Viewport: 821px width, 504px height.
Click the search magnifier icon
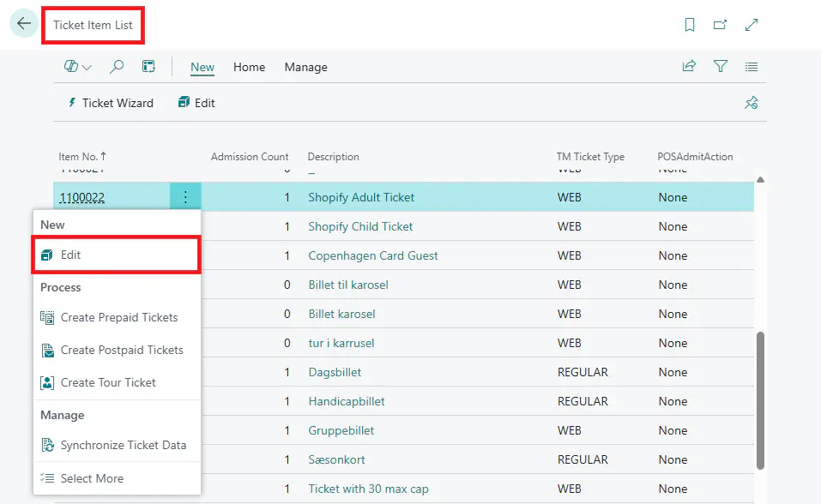coord(117,67)
